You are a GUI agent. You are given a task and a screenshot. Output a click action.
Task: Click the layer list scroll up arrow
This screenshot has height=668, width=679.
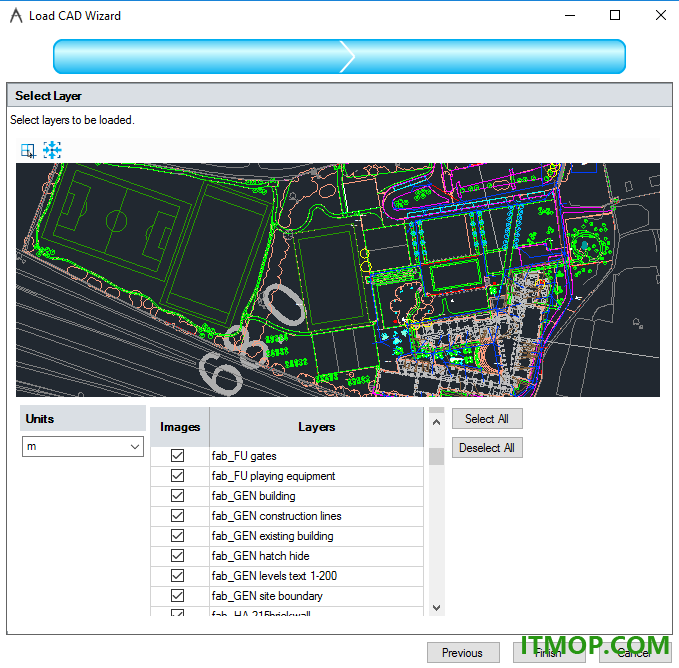[436, 422]
